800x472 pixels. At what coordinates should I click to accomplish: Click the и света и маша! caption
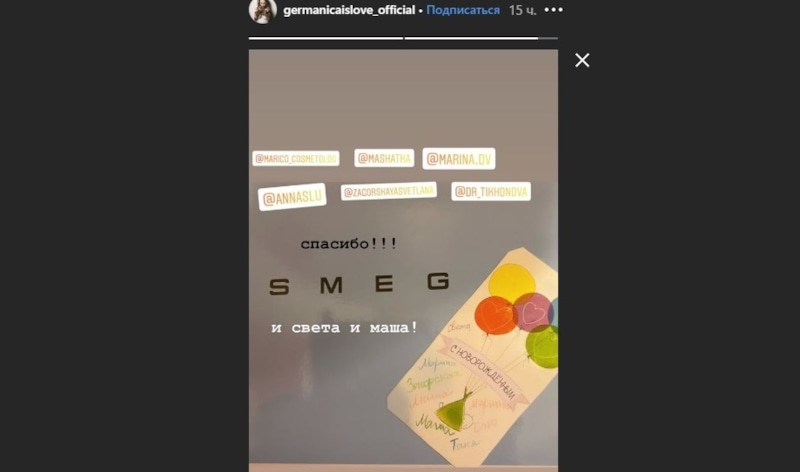click(x=345, y=328)
